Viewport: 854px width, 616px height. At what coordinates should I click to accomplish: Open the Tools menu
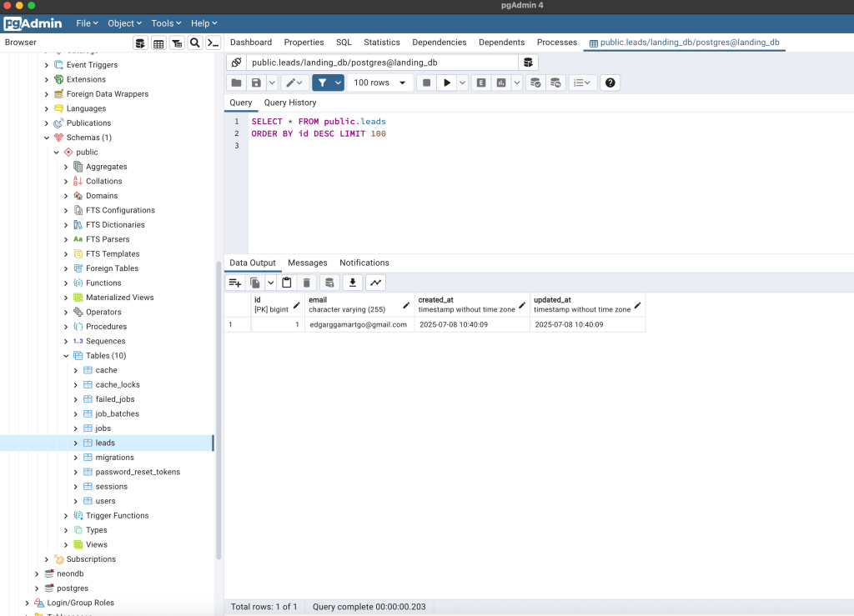pyautogui.click(x=167, y=23)
